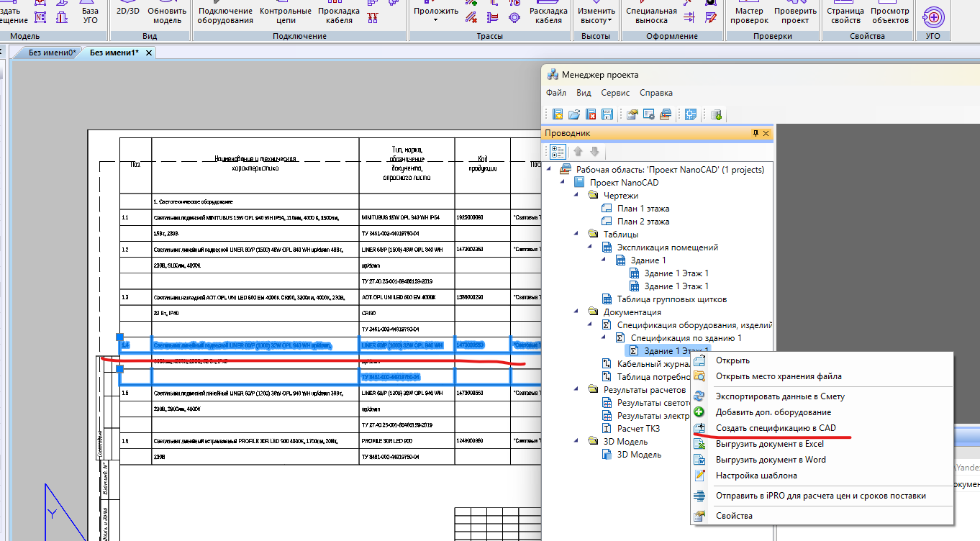Click the save floppy disk icon
Image resolution: width=980 pixels, height=541 pixels.
pyautogui.click(x=607, y=114)
